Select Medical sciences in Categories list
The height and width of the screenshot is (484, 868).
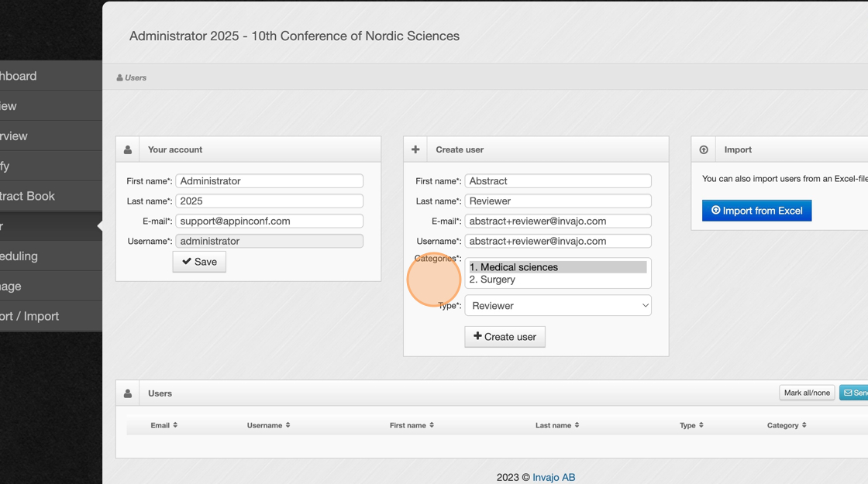point(557,267)
